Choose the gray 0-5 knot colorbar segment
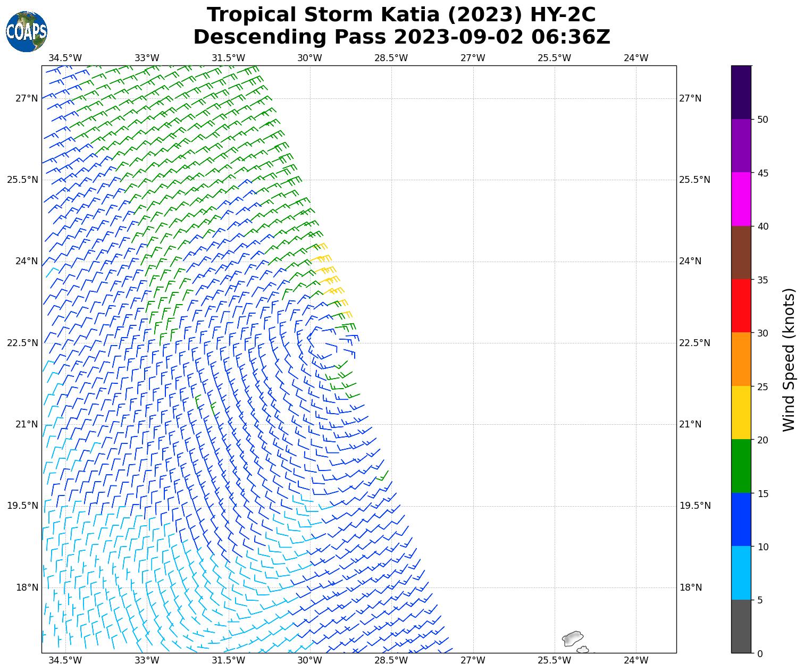This screenshot has width=804, height=672. (741, 626)
